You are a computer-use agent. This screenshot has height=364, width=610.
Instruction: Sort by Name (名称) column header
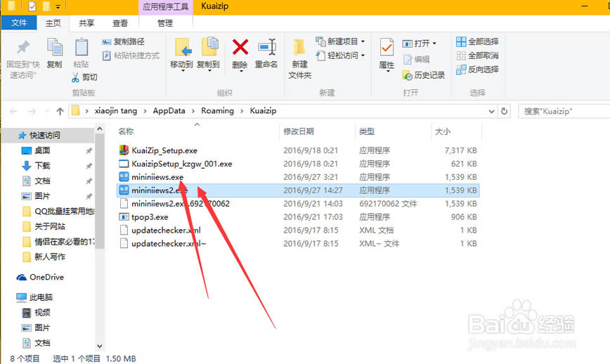126,131
